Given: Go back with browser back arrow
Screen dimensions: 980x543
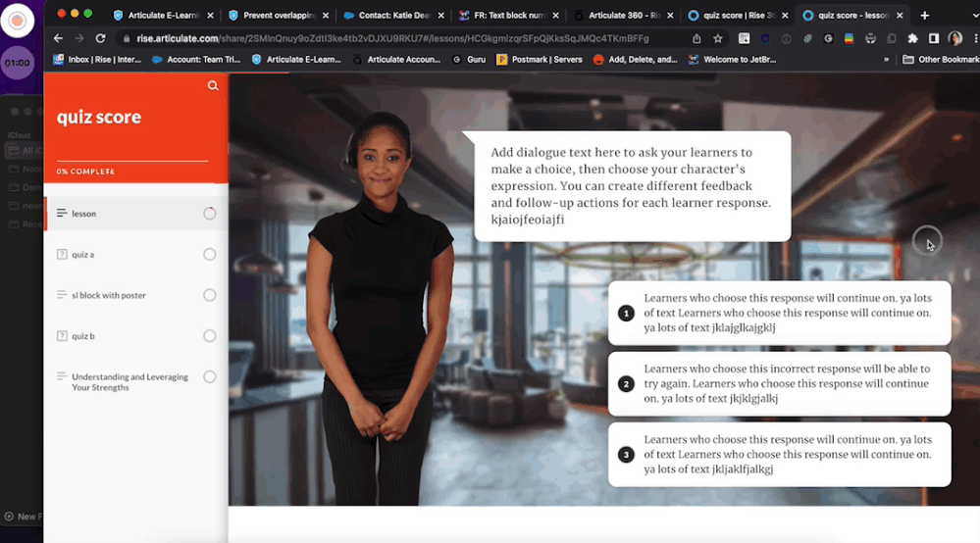Looking at the screenshot, I should click(x=58, y=38).
